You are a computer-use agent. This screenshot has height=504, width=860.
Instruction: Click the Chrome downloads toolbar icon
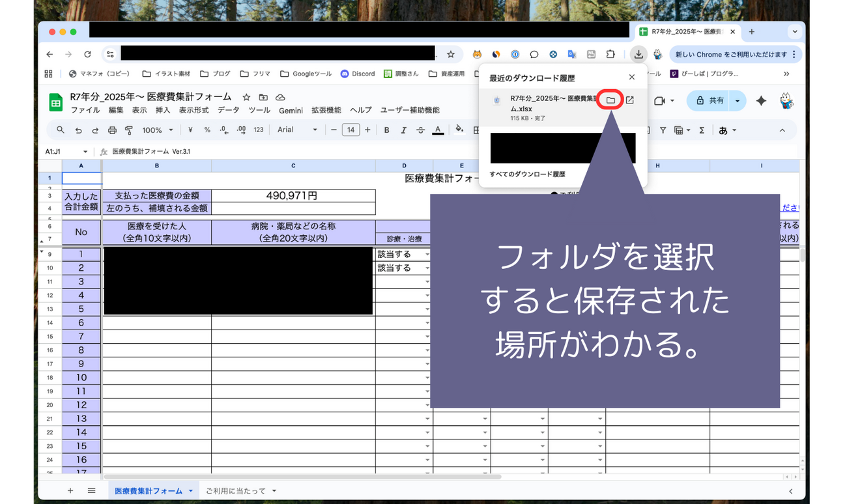[x=638, y=55]
